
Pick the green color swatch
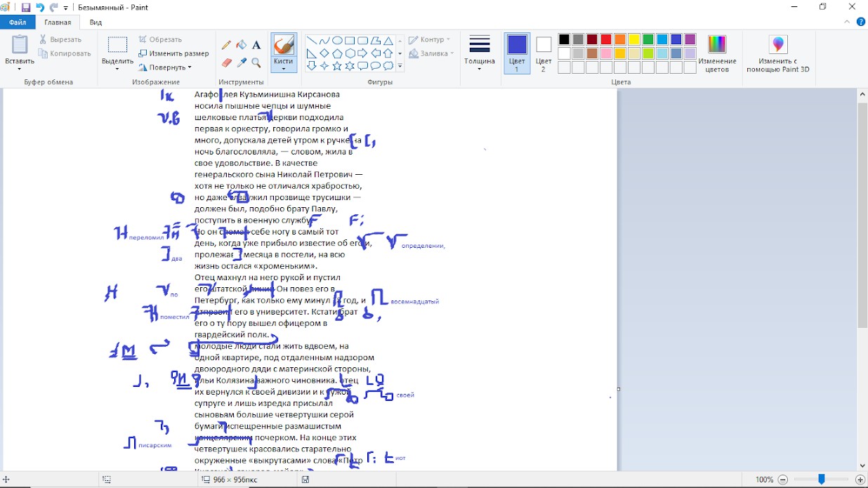tap(648, 39)
